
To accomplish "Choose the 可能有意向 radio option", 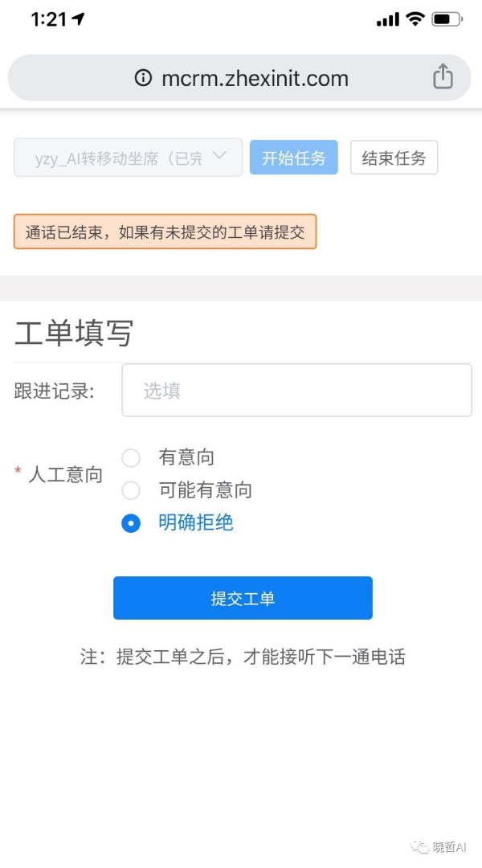I will click(131, 490).
